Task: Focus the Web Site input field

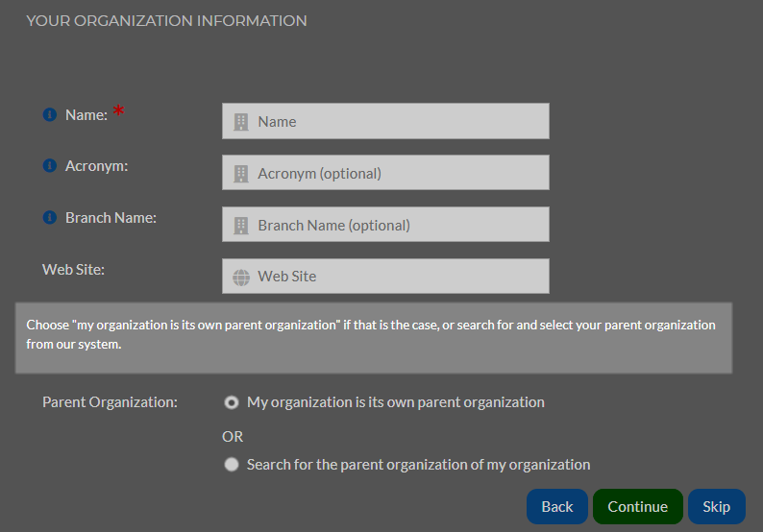Action: pyautogui.click(x=386, y=277)
